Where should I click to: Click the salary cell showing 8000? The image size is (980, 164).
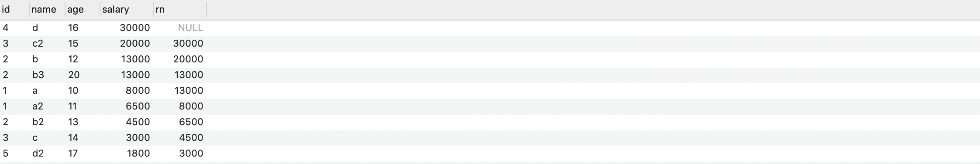click(127, 91)
